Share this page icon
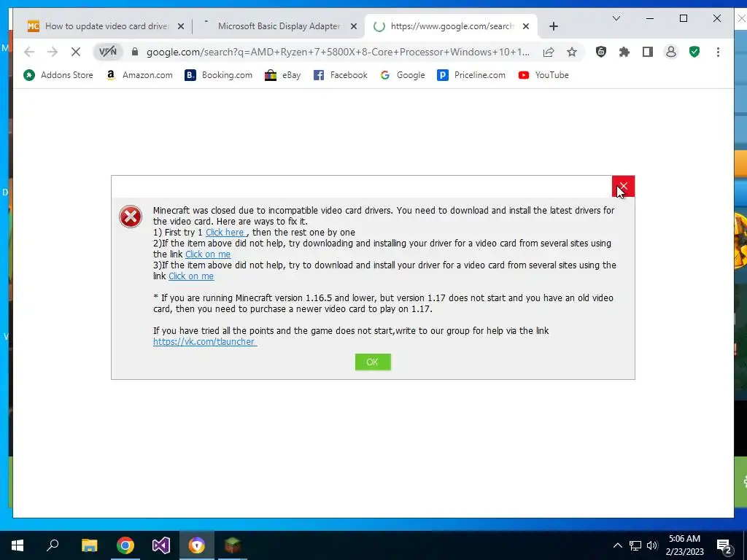The image size is (747, 560). pyautogui.click(x=549, y=52)
